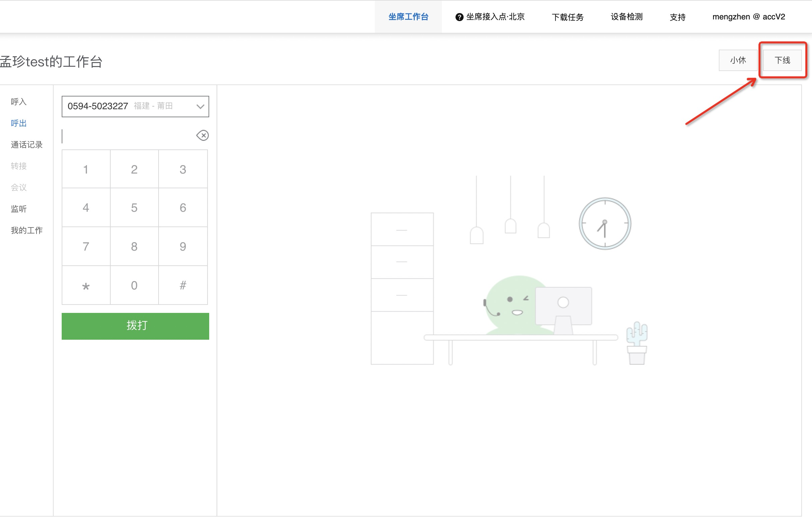Open 设备检测 in top navigation
The width and height of the screenshot is (812, 528).
[626, 17]
